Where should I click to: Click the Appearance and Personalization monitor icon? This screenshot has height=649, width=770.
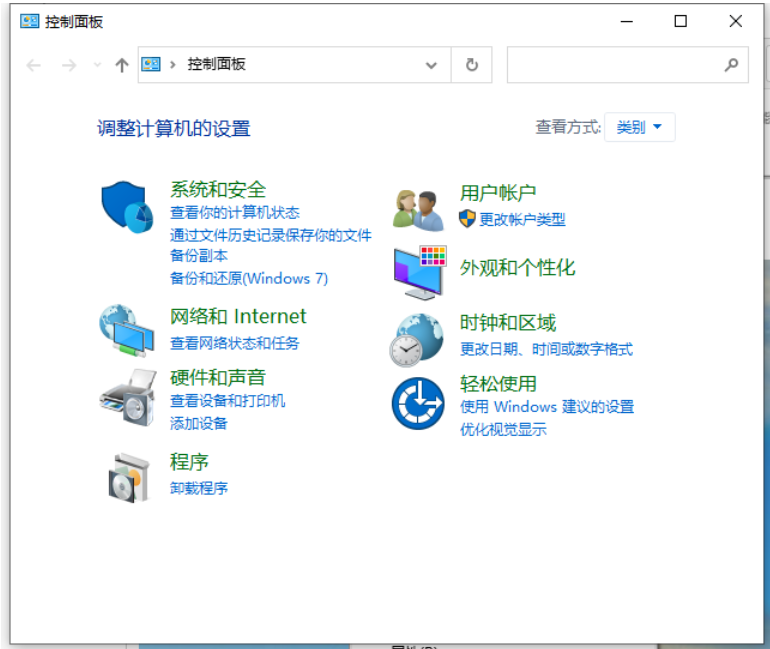tap(419, 271)
